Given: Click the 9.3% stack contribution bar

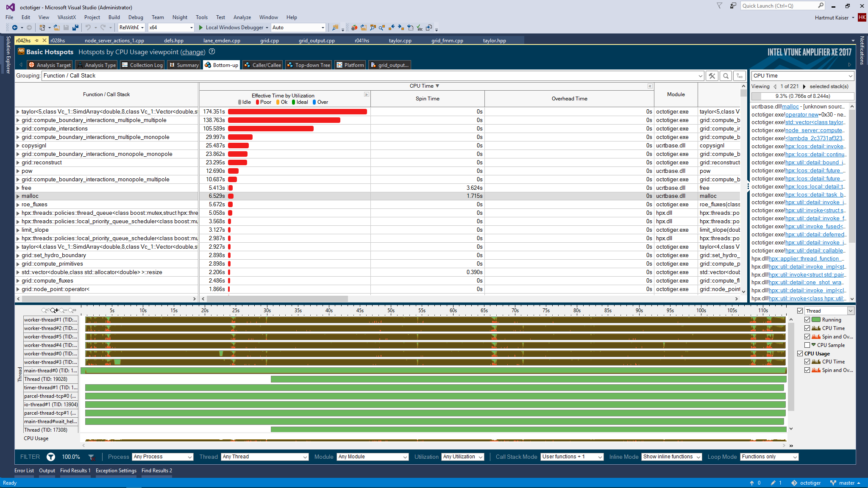Looking at the screenshot, I should click(x=803, y=96).
